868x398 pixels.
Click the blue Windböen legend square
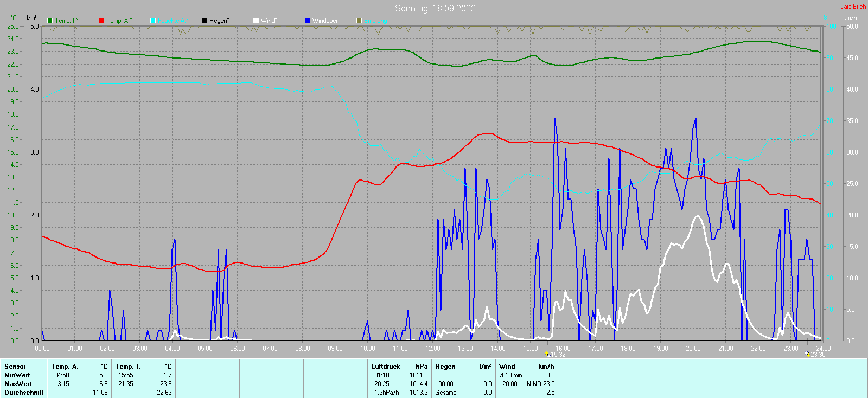pyautogui.click(x=308, y=21)
